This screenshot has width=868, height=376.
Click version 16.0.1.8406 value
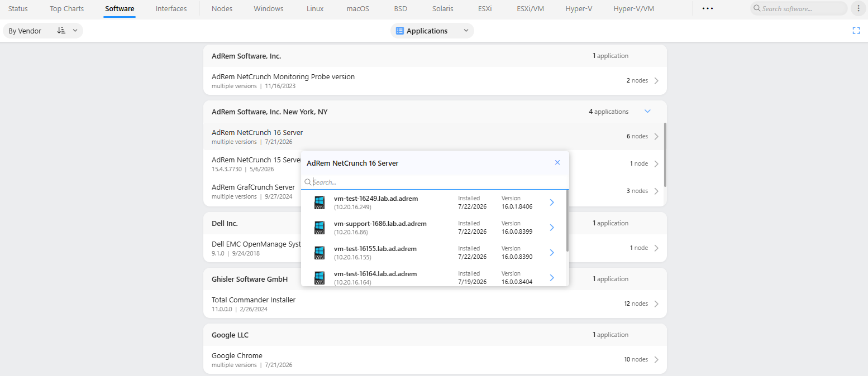coord(517,206)
